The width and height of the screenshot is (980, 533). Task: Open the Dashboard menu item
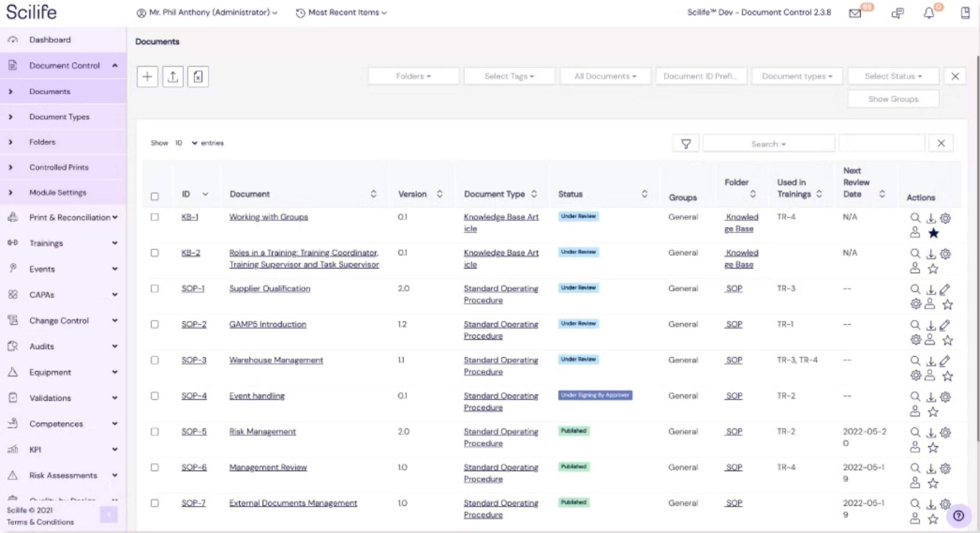coord(50,39)
